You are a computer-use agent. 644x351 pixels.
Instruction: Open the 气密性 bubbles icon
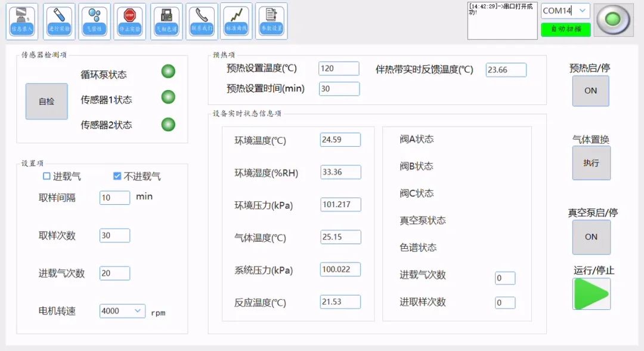tap(94, 21)
